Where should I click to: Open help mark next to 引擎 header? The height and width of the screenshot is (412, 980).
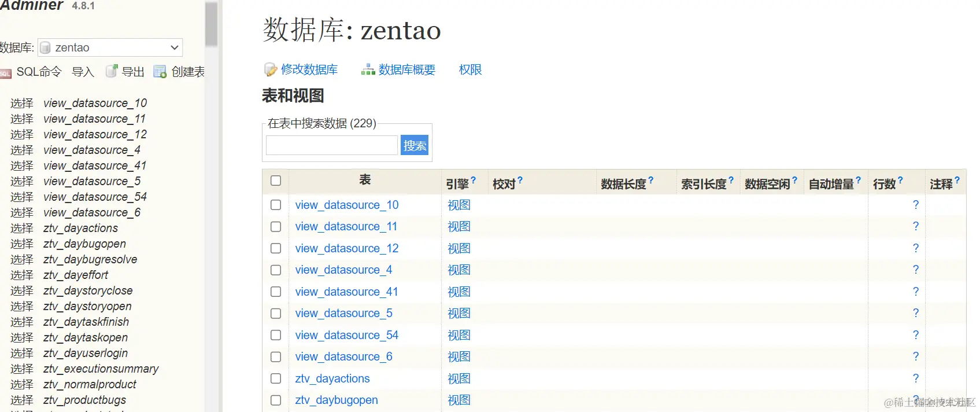[x=474, y=181]
